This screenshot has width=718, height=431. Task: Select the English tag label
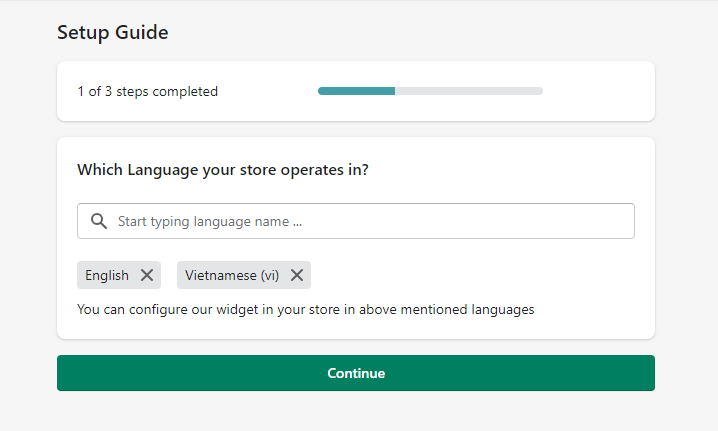click(107, 275)
